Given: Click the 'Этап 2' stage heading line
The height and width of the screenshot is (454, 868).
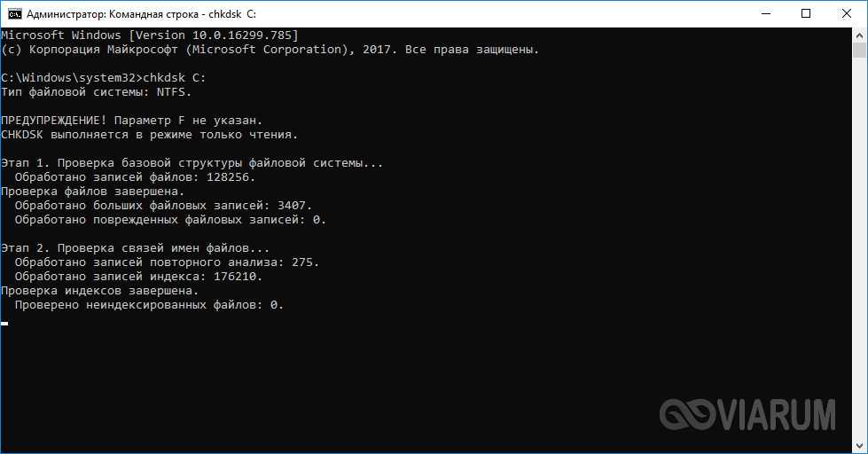Looking at the screenshot, I should pos(135,248).
